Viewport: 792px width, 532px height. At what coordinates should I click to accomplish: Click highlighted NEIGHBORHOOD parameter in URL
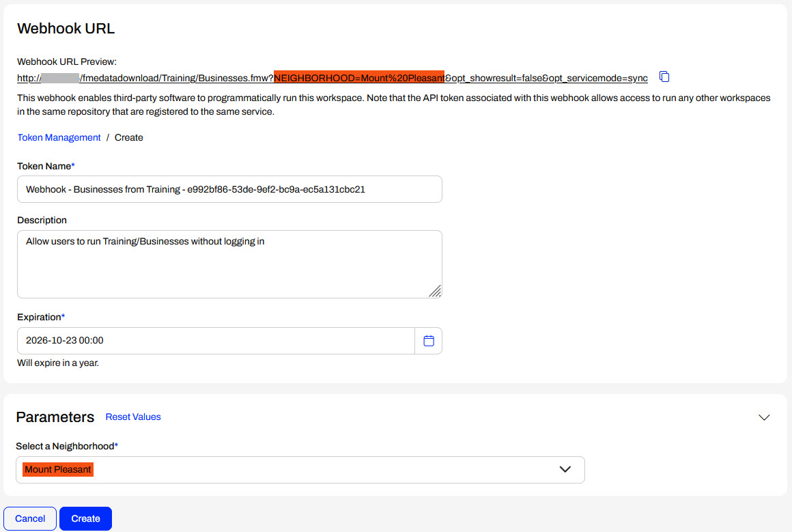[x=359, y=77]
